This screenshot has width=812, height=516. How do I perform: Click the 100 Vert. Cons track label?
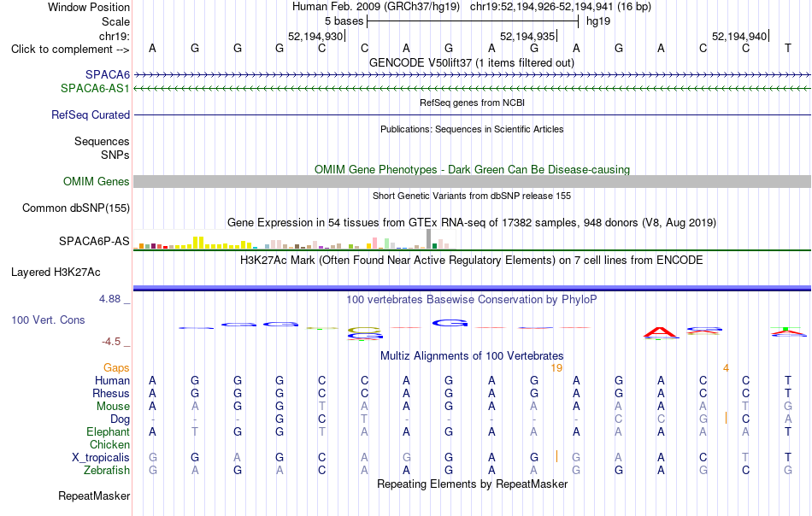(48, 320)
